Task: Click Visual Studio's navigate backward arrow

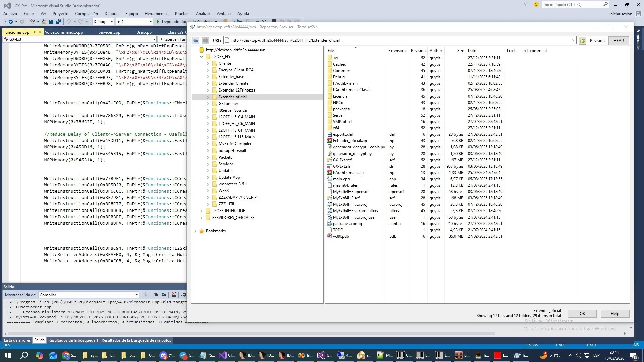Action: tap(11, 22)
